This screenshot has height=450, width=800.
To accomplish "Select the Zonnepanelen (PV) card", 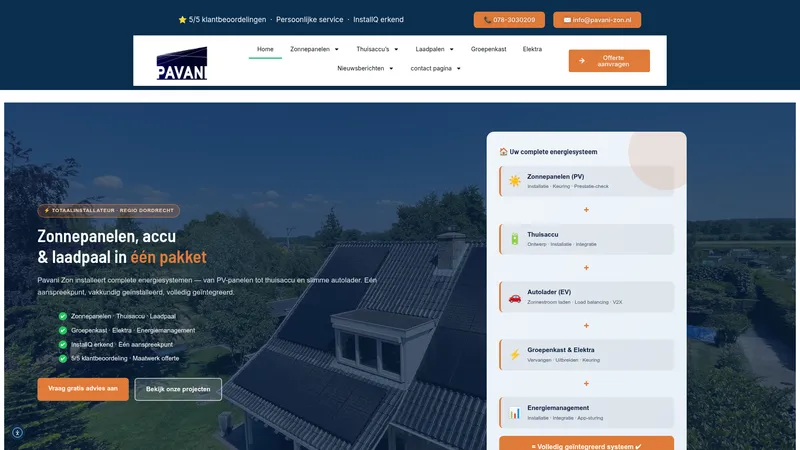I will (586, 181).
